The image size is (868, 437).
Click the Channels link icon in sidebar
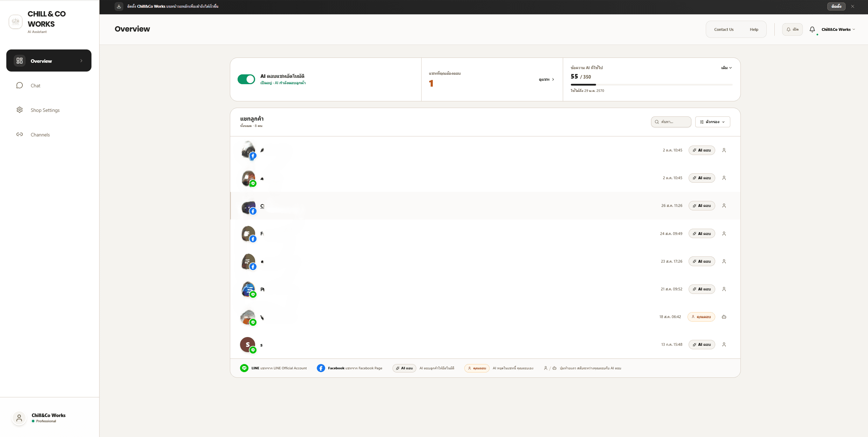point(20,134)
